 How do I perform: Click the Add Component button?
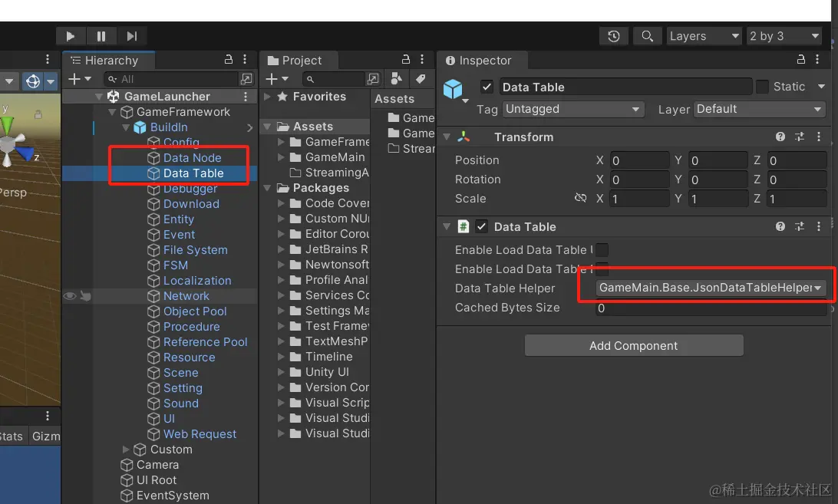pos(634,346)
